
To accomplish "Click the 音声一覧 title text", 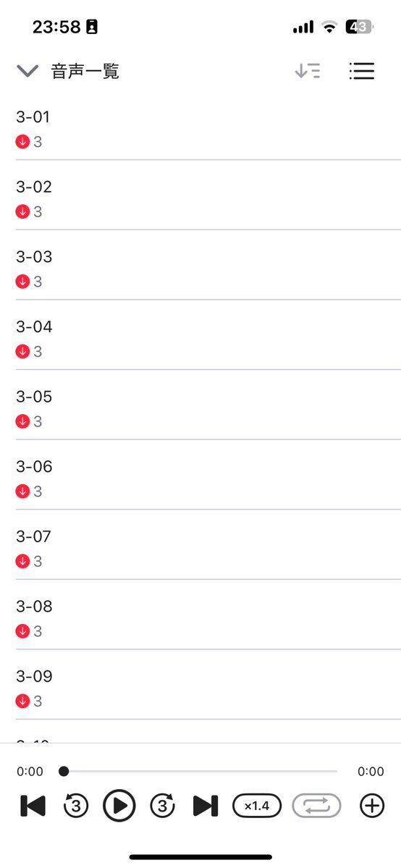I will (x=85, y=72).
